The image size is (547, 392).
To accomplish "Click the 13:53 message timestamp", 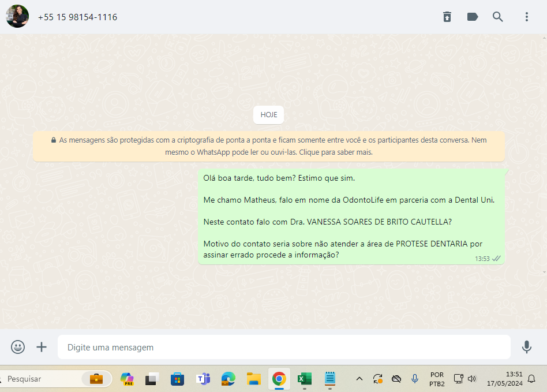I will click(482, 259).
